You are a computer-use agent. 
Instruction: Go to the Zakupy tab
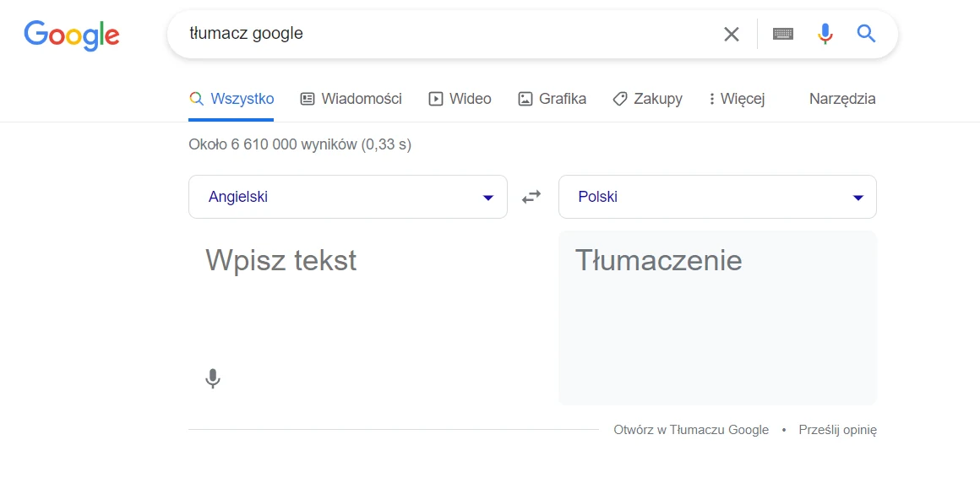[x=648, y=99]
